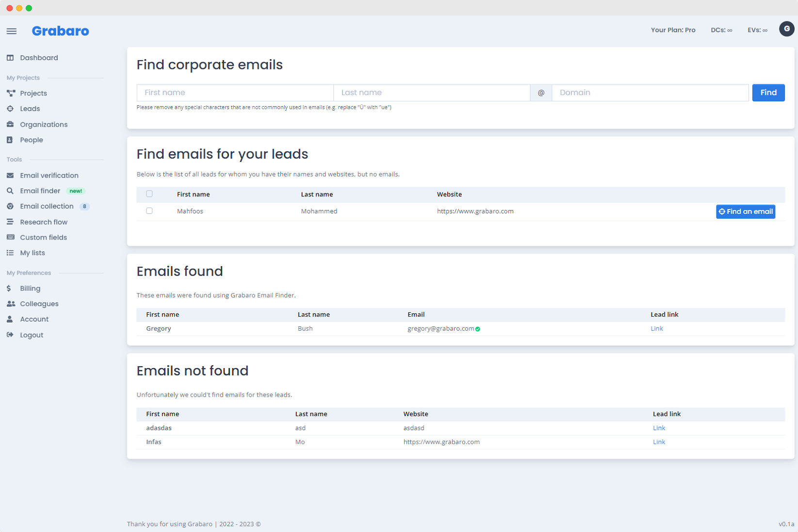Toggle the hamburger menu icon
The image size is (798, 532).
tap(12, 31)
